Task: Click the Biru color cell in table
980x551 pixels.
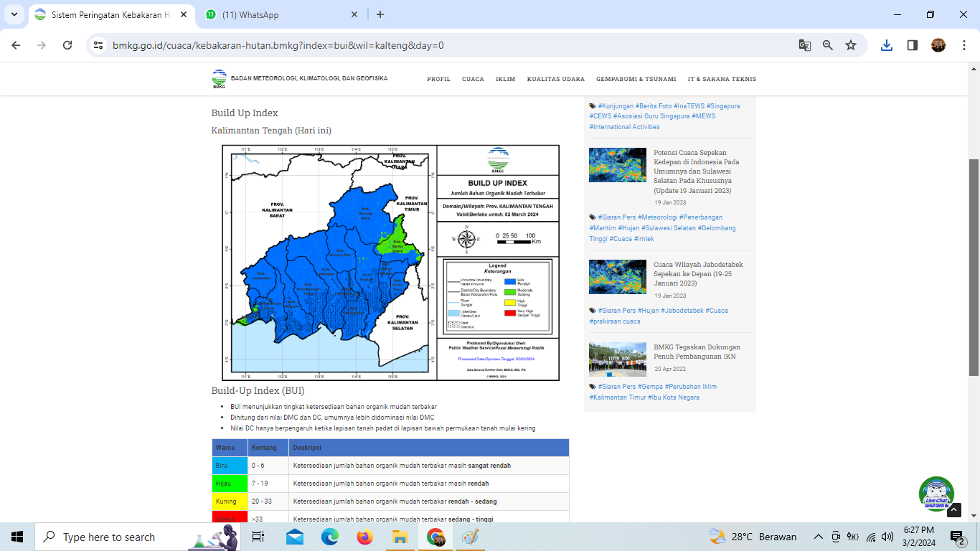Action: (230, 466)
